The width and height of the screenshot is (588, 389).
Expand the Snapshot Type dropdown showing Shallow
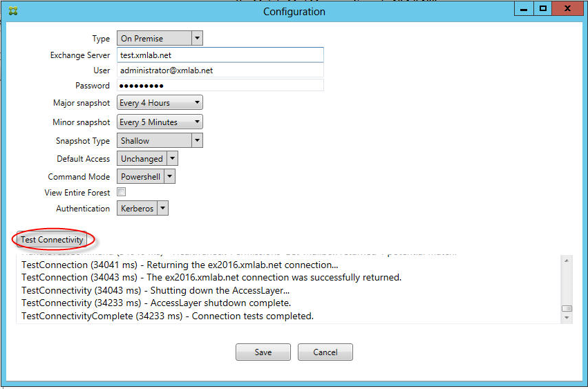click(x=160, y=141)
